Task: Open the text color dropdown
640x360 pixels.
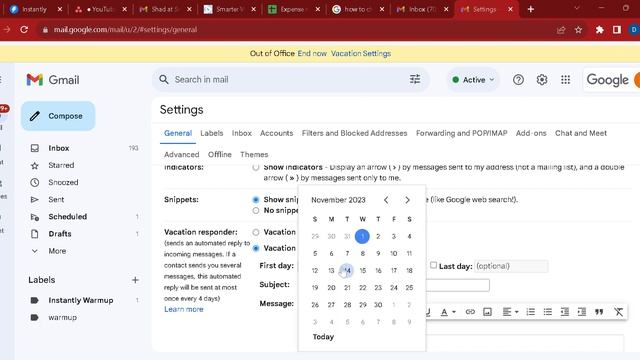Action: pos(448,312)
